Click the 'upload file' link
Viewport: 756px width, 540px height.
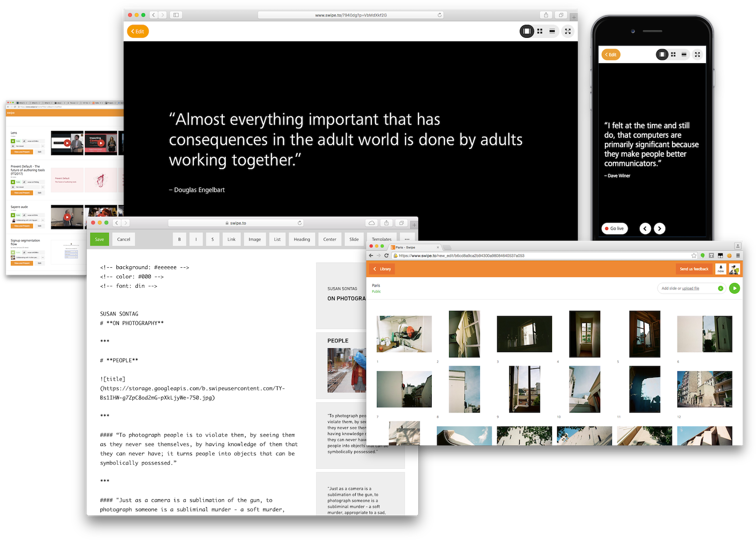point(691,288)
